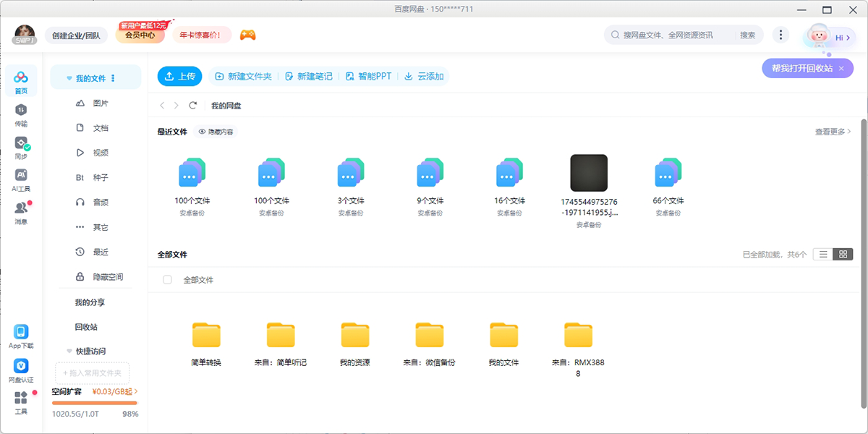Click 新建文件夹 button

[x=244, y=76]
